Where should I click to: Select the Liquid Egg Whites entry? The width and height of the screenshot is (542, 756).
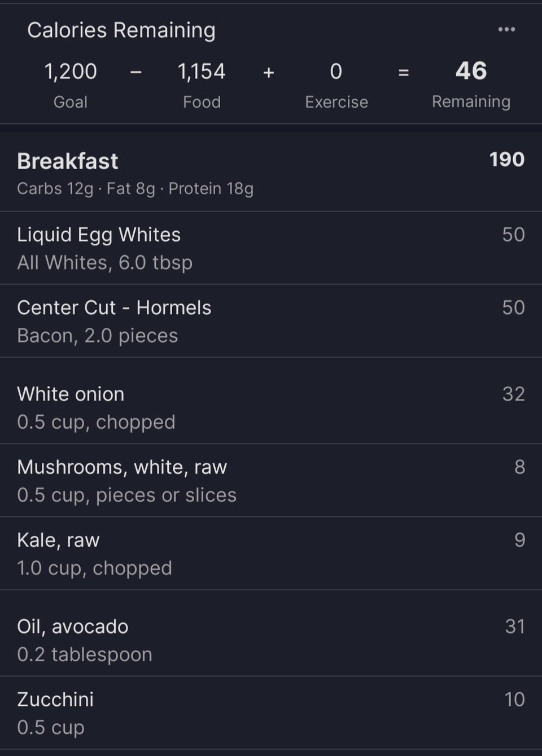pyautogui.click(x=271, y=248)
